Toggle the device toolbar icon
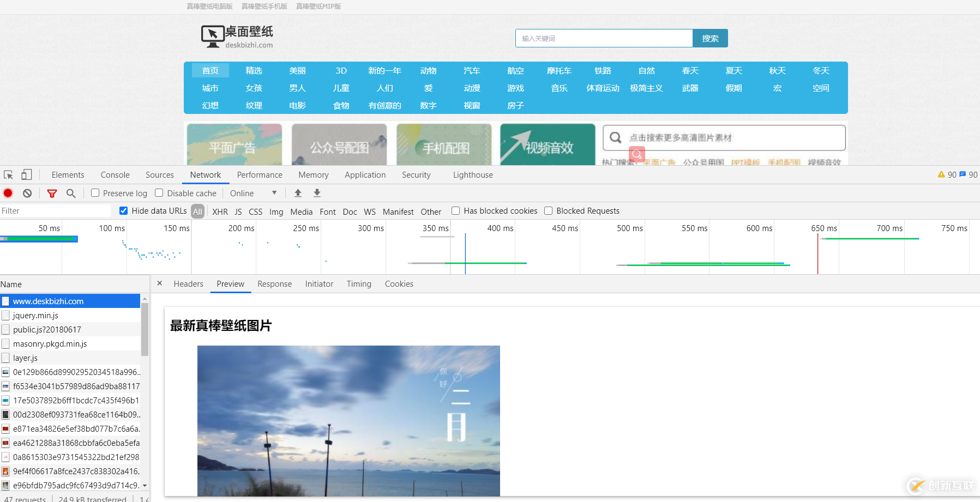The image size is (980, 502). click(x=26, y=175)
